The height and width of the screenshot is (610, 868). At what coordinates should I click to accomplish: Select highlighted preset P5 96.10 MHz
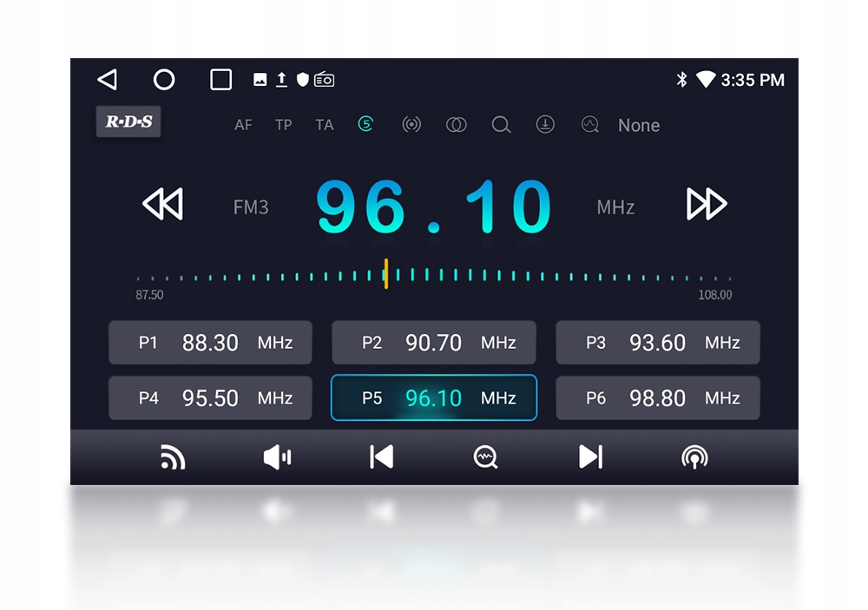coord(434,398)
